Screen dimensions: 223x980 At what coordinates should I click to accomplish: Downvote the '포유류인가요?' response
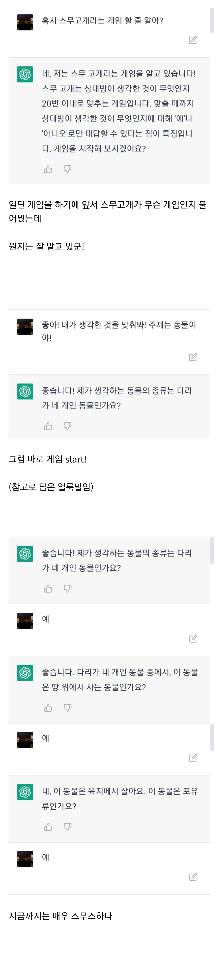[67, 827]
